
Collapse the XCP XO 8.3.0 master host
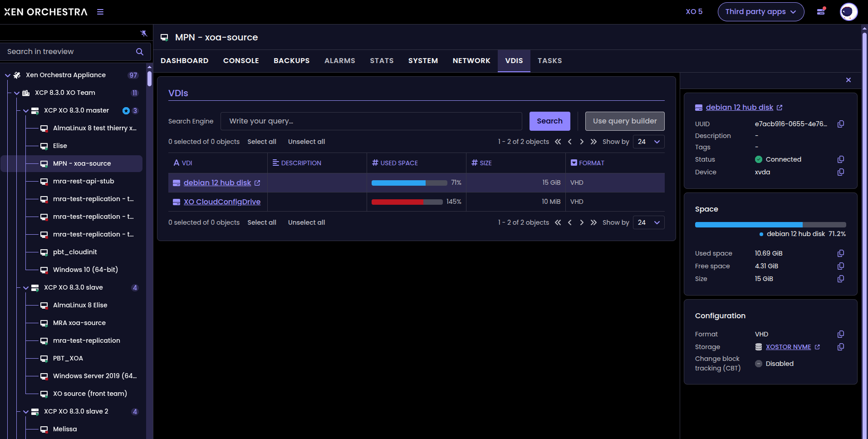coord(26,111)
